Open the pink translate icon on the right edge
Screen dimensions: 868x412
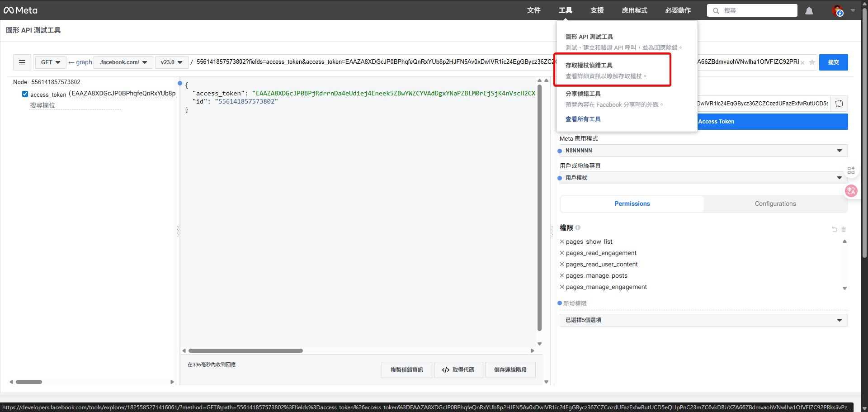pos(851,191)
